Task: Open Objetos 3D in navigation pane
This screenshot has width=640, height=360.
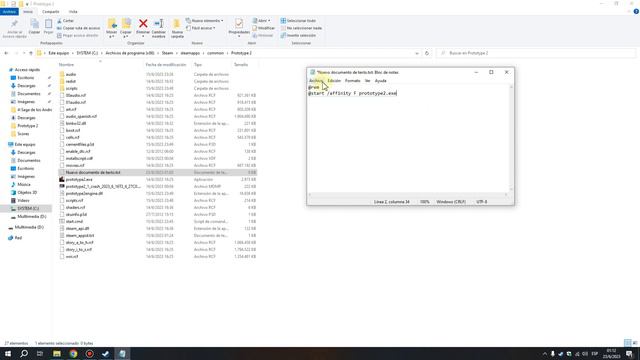Action: tap(27, 193)
